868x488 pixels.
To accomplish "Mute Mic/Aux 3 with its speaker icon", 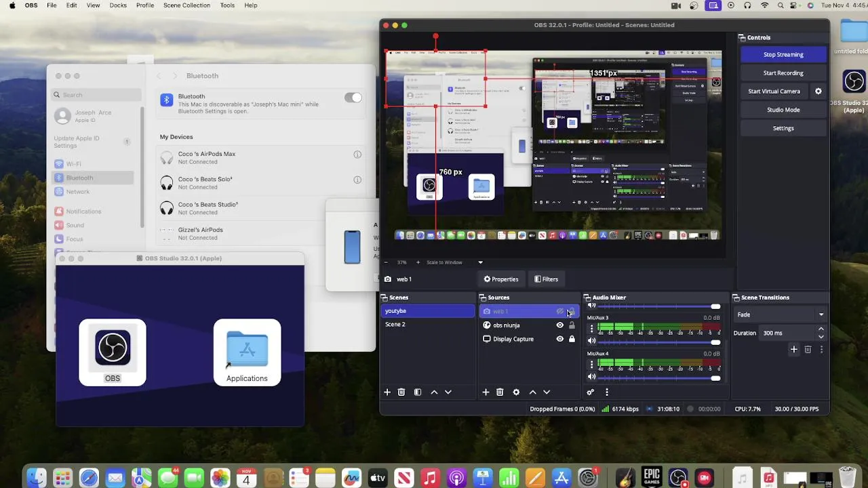I will click(x=591, y=340).
